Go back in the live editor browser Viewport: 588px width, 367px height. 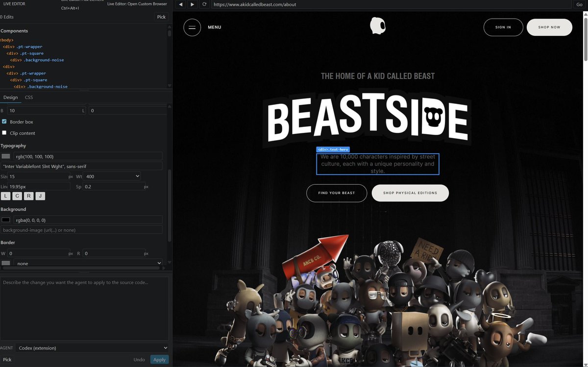(180, 4)
